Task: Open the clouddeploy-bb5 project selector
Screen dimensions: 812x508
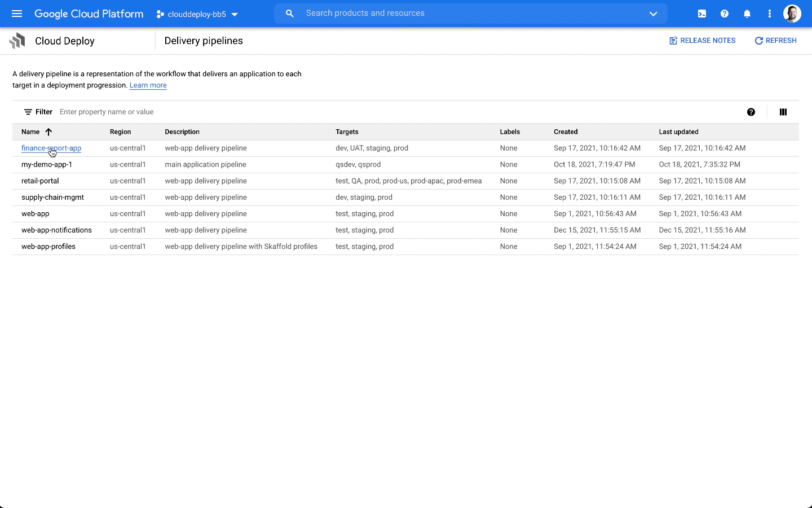Action: 196,14
